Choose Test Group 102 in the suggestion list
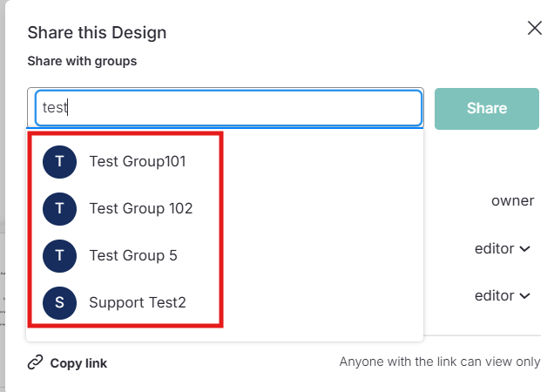Viewport: 554px width, 392px height. pos(140,208)
